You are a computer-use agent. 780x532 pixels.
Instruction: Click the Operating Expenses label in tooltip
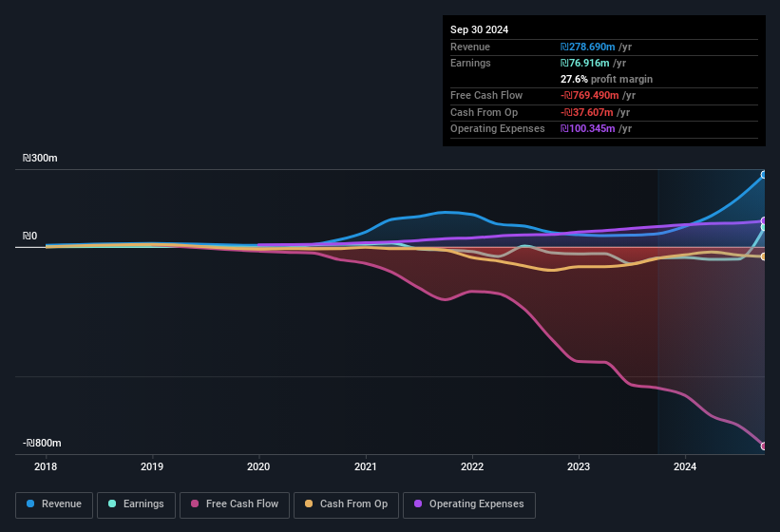pos(498,129)
